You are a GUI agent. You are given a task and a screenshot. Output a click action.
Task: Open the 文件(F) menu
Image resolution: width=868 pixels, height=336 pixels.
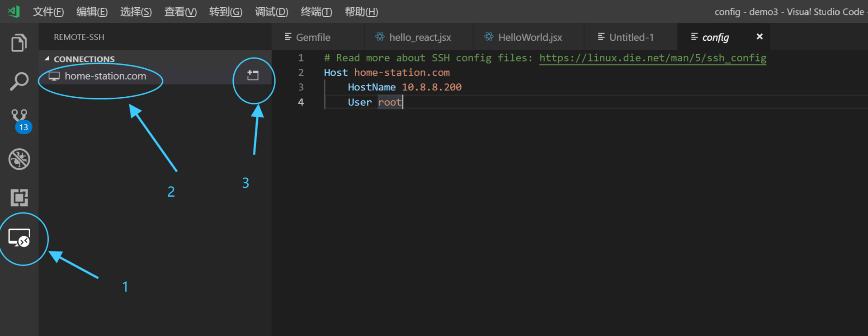tap(48, 12)
